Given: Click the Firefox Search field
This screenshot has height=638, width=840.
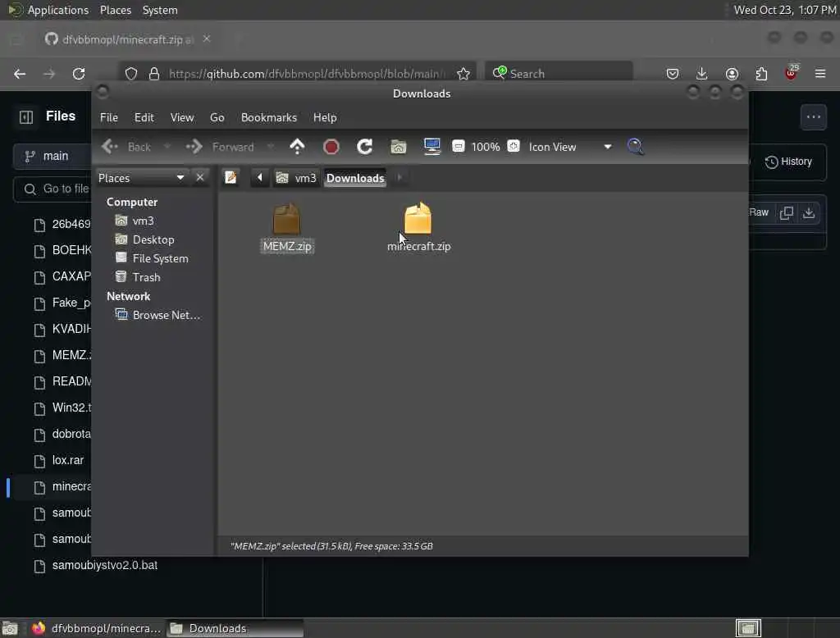Looking at the screenshot, I should coord(559,73).
